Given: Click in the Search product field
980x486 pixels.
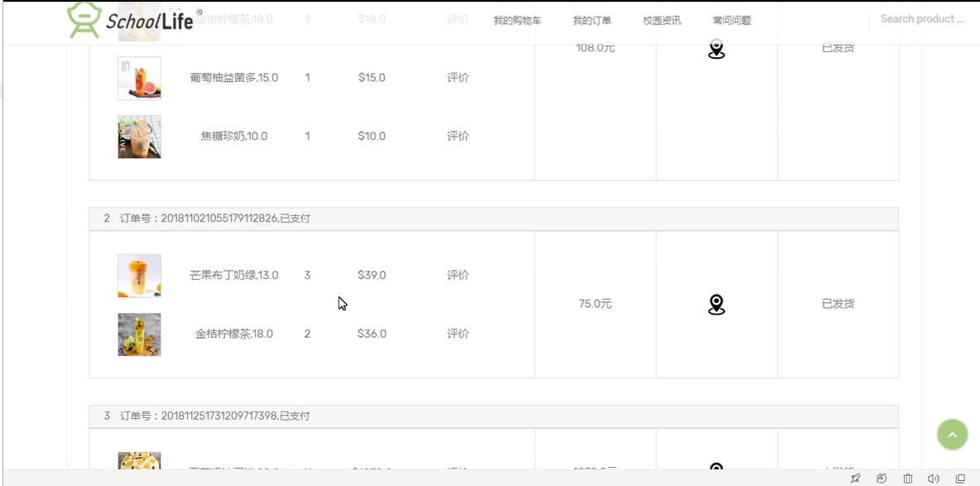Looking at the screenshot, I should click(x=922, y=19).
